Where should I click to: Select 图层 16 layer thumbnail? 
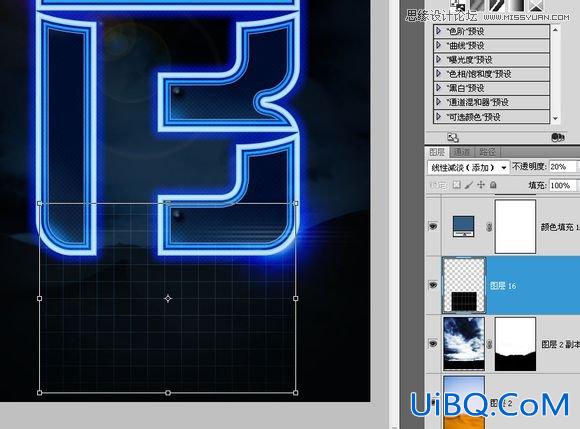[x=464, y=285]
